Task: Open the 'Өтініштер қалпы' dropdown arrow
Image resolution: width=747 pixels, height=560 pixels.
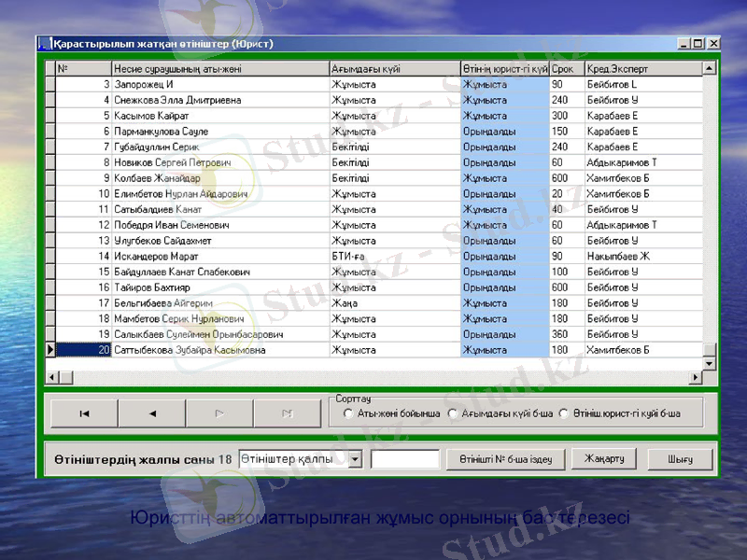Action: [355, 459]
